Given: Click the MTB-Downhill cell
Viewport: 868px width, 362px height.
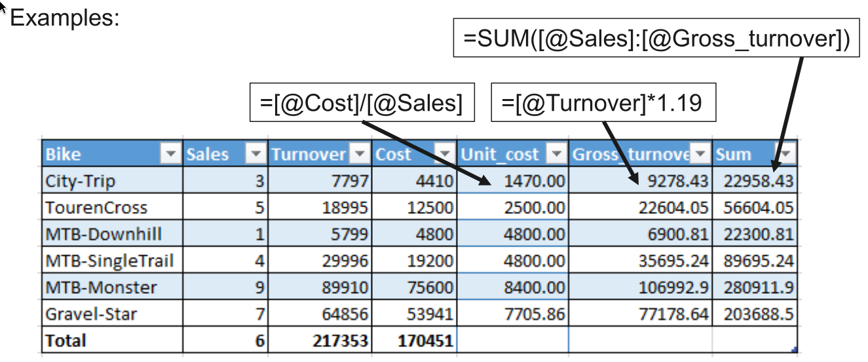Looking at the screenshot, I should pos(112,234).
